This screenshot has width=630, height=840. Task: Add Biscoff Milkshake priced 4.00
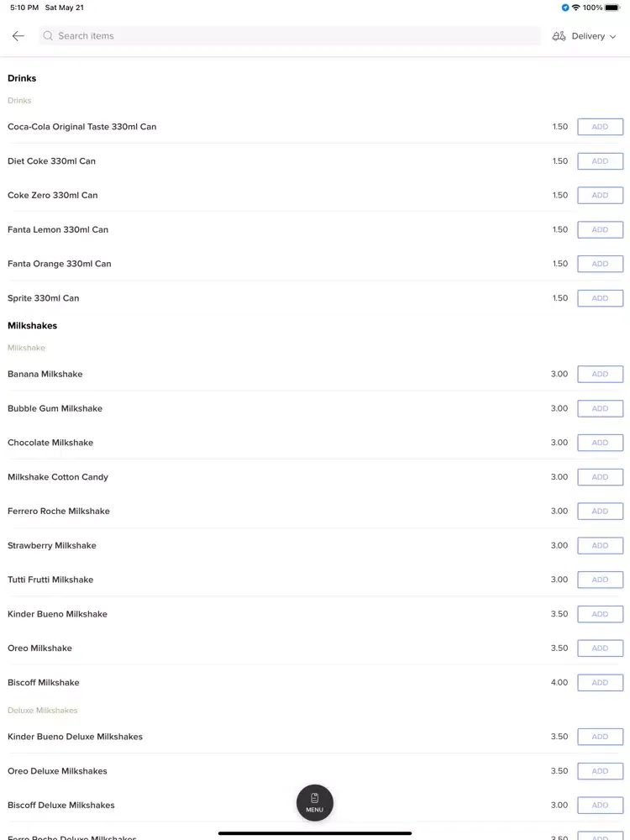(600, 682)
